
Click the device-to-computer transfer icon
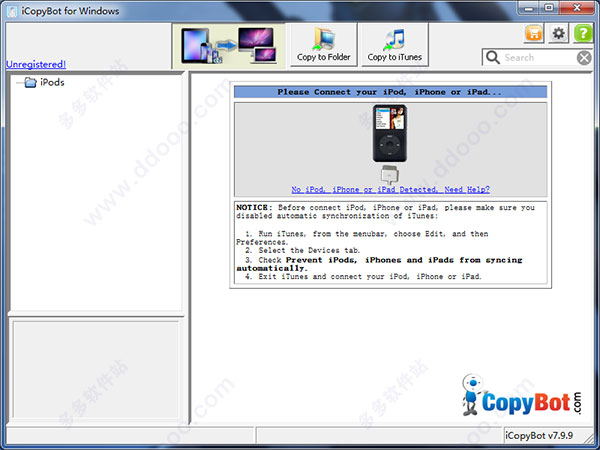click(229, 46)
